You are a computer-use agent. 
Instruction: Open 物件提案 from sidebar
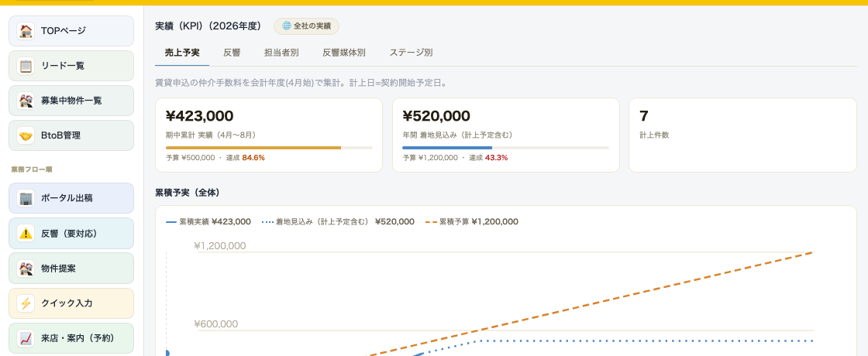pos(71,269)
